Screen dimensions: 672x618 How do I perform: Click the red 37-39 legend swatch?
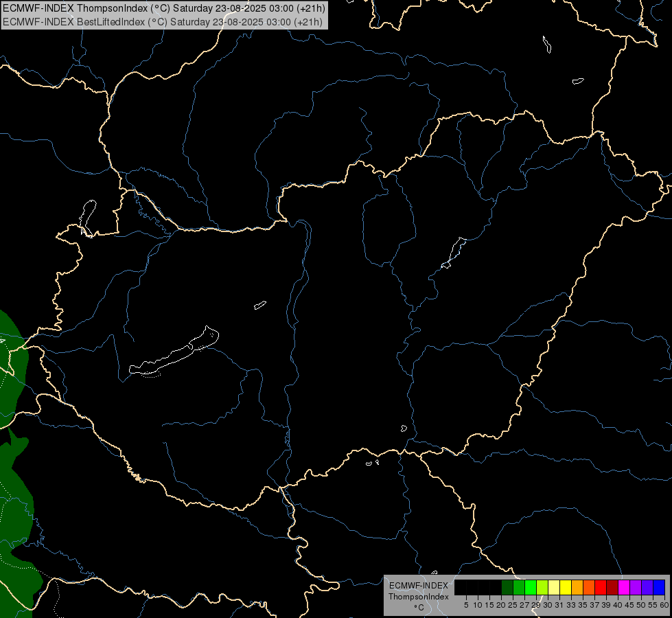[601, 587]
